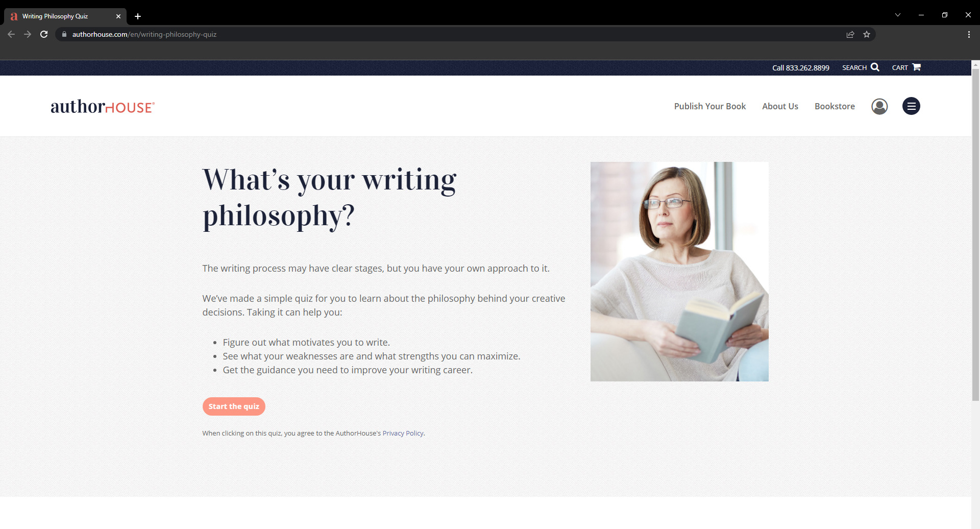Image resolution: width=980 pixels, height=529 pixels.
Task: Go to the Bookstore menu item
Action: [x=835, y=106]
